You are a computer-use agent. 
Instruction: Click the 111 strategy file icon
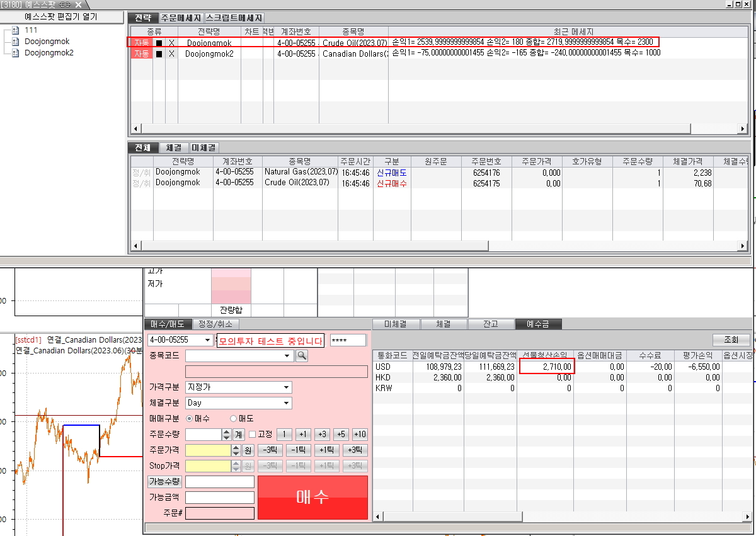click(x=16, y=30)
